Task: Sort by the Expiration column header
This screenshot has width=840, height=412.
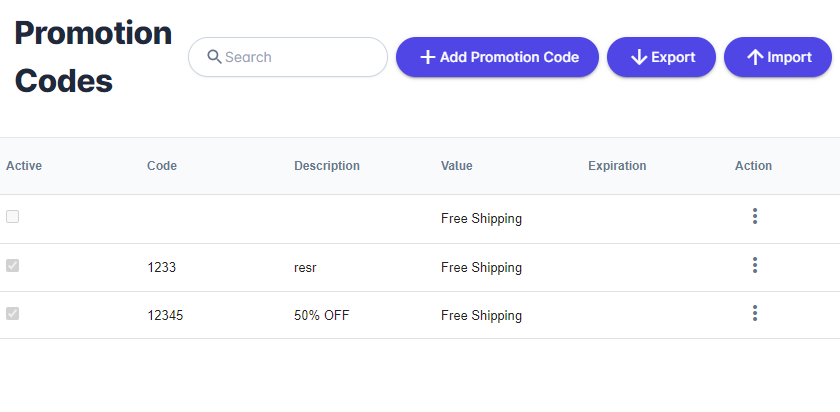Action: pyautogui.click(x=617, y=166)
